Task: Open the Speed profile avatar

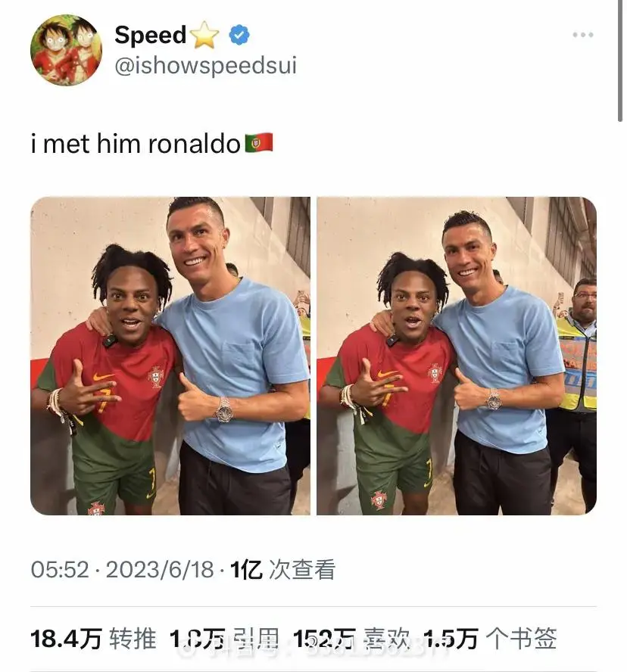Action: coord(66,51)
